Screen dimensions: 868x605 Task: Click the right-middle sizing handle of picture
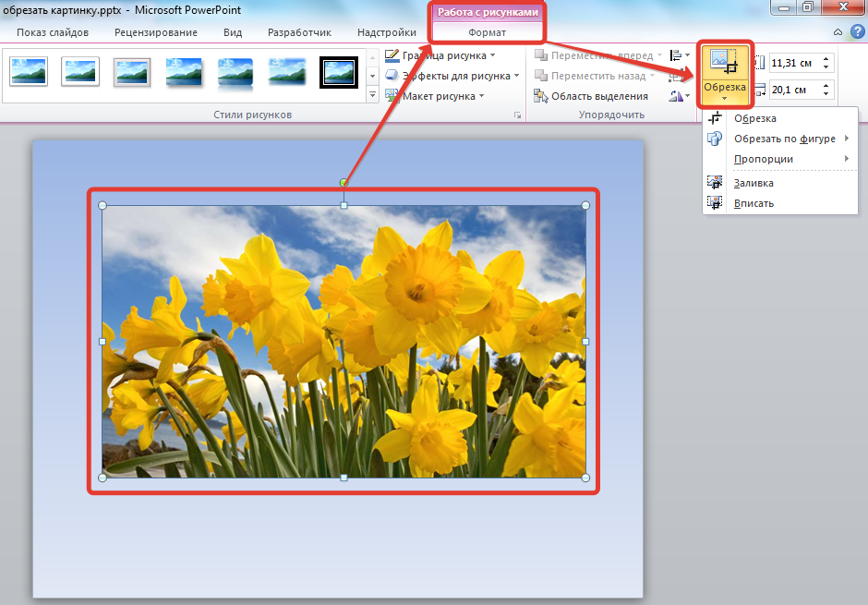point(585,342)
